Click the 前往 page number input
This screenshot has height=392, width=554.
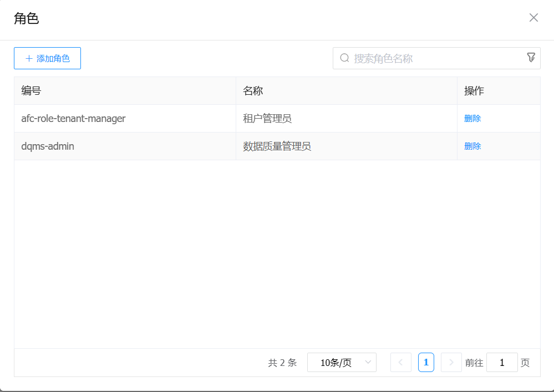tap(502, 363)
